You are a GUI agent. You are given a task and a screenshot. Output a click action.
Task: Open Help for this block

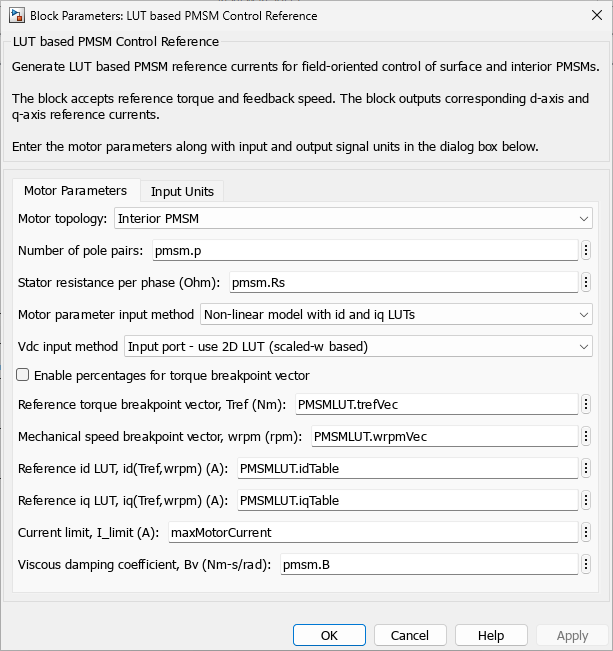point(491,635)
